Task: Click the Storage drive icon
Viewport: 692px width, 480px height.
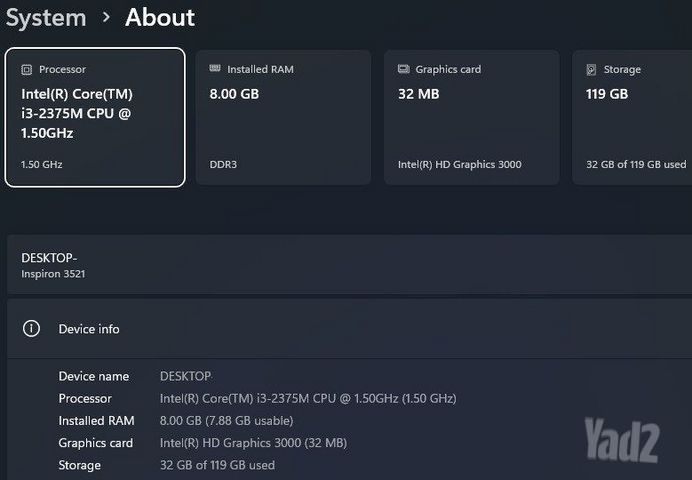Action: pos(591,70)
